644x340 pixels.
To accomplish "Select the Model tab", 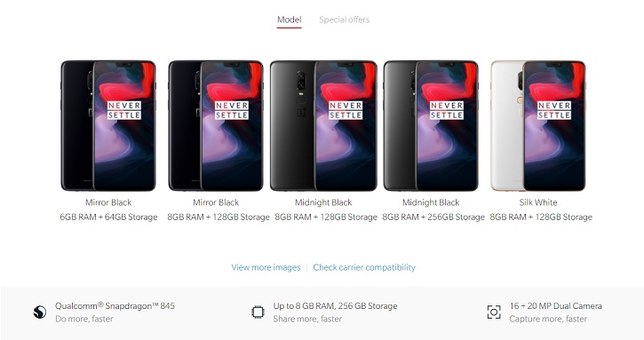I will pos(290,20).
